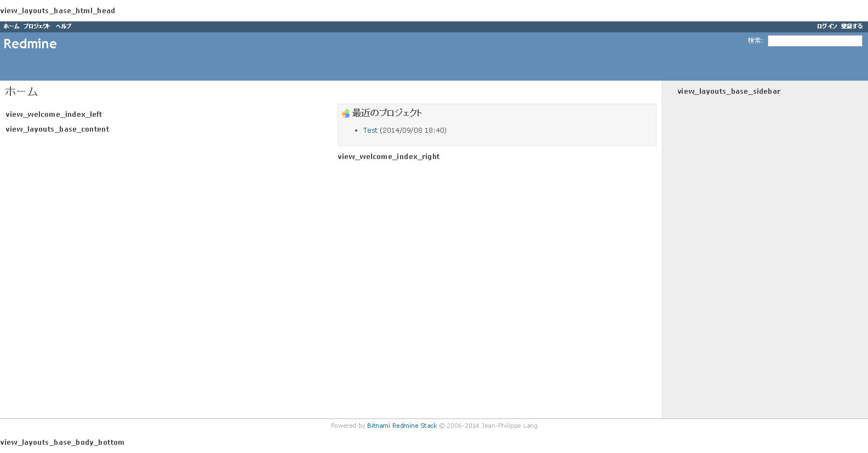Open the Bitnami Redmine Stack footer link
This screenshot has height=453, width=868.
402,426
